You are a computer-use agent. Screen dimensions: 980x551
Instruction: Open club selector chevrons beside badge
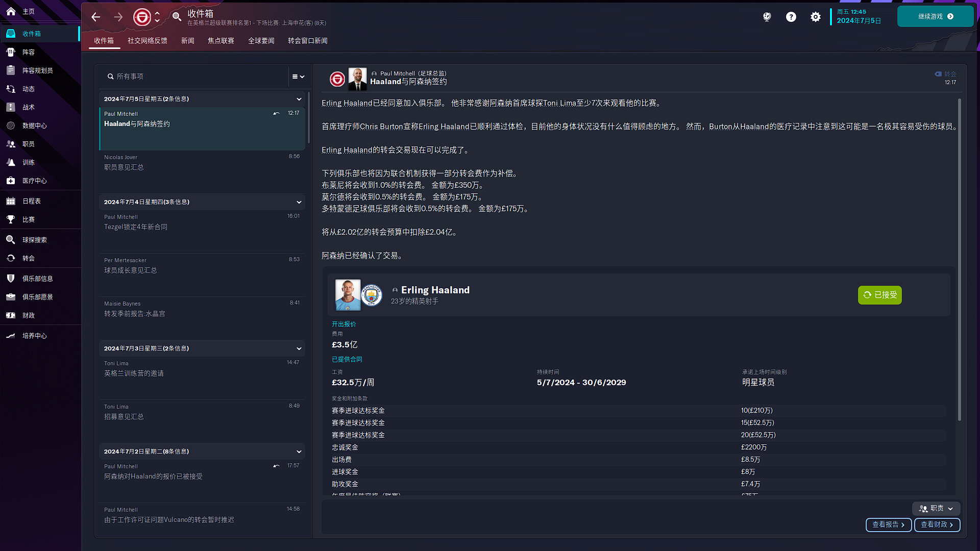[157, 17]
